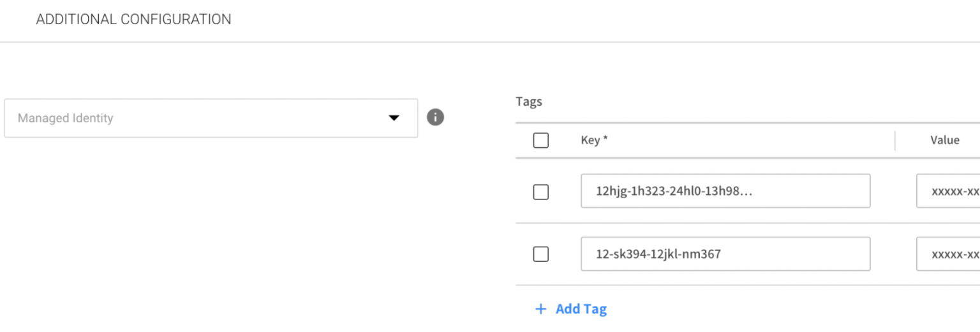Click empty space in the 12-sk394 Key field
This screenshot has width=980, height=332.
798,254
